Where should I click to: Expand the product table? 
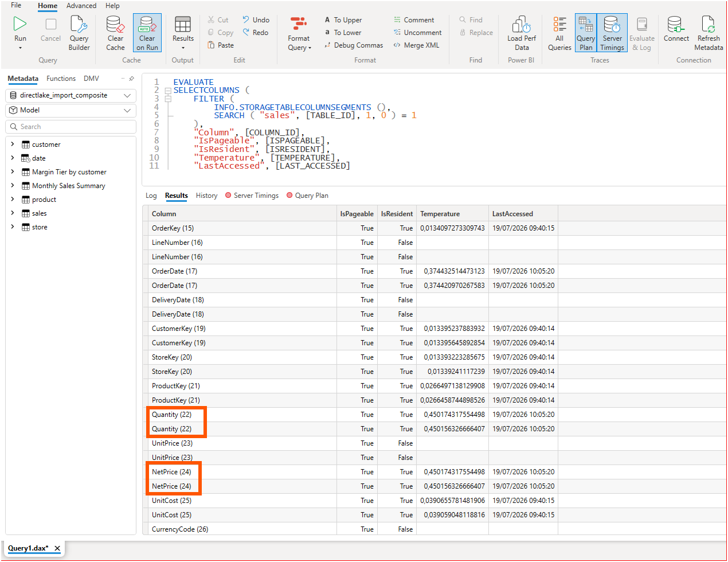click(12, 200)
